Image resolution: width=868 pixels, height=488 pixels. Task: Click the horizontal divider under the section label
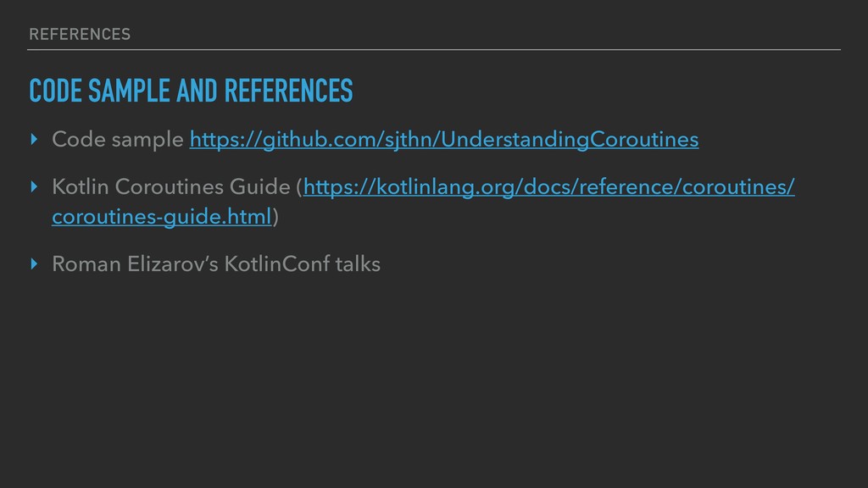click(x=434, y=50)
